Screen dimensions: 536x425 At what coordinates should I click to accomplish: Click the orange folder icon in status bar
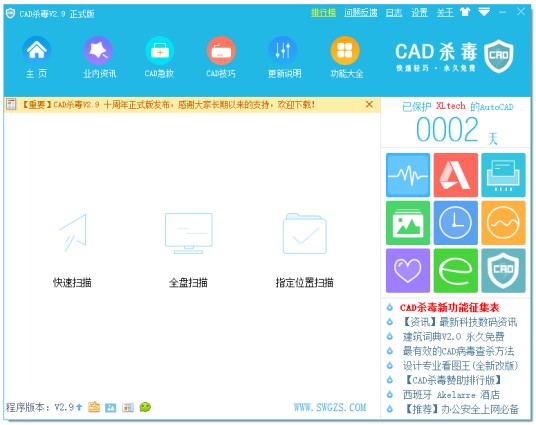pos(94,407)
